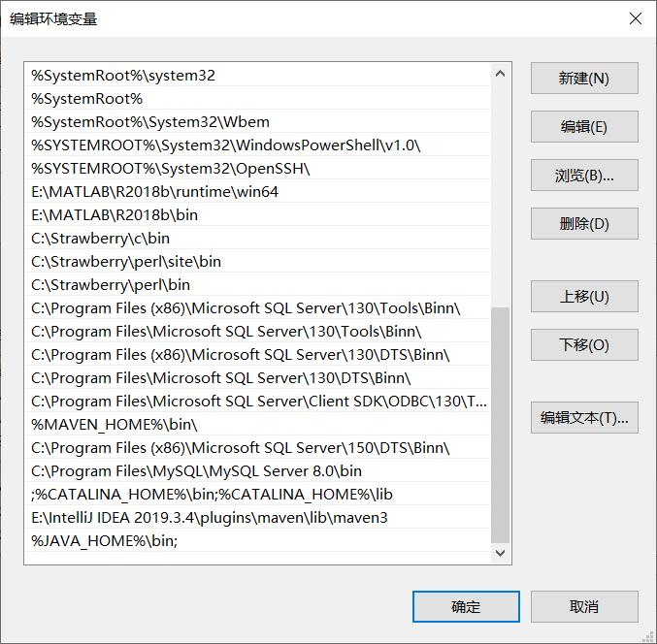Click the scrollbar down arrow
The width and height of the screenshot is (657, 644).
[x=500, y=553]
